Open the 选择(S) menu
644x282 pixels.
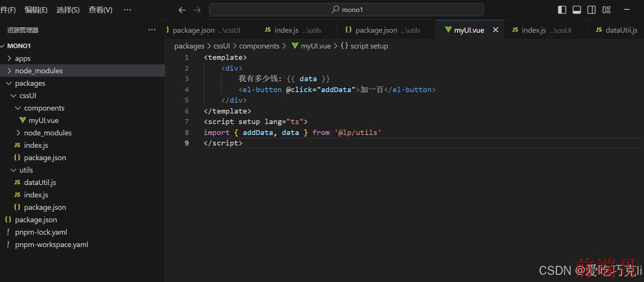68,10
